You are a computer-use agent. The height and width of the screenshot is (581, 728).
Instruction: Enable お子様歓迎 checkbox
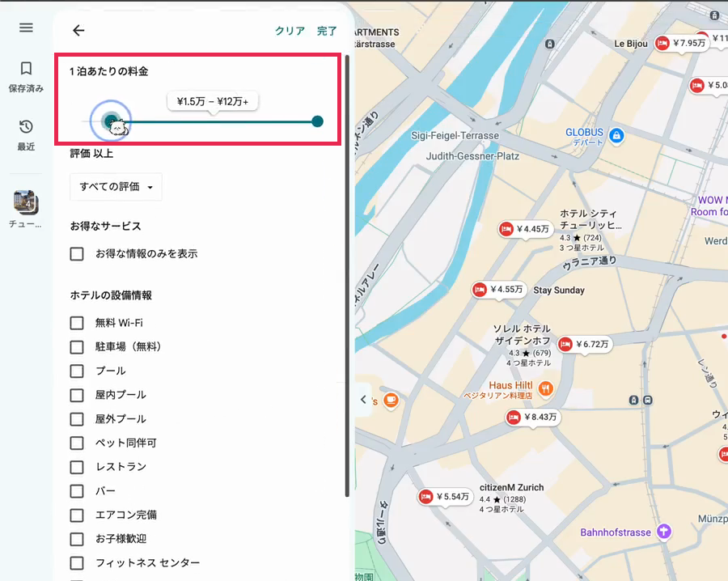(77, 539)
